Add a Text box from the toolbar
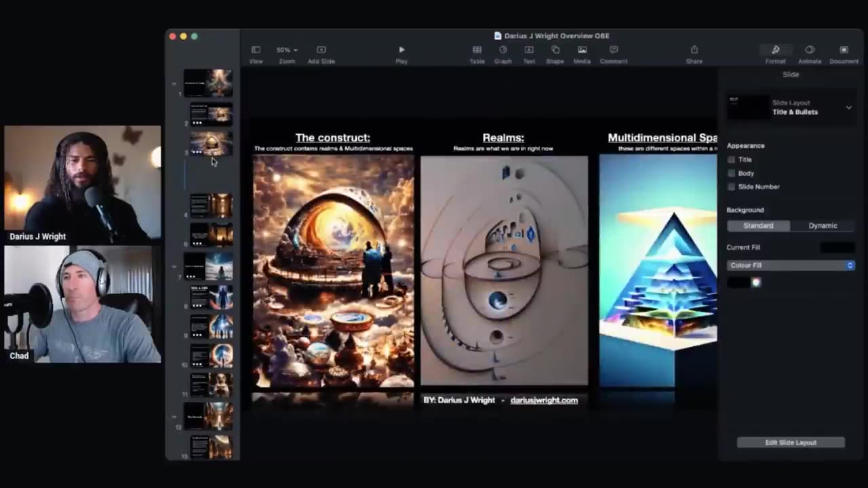 529,49
